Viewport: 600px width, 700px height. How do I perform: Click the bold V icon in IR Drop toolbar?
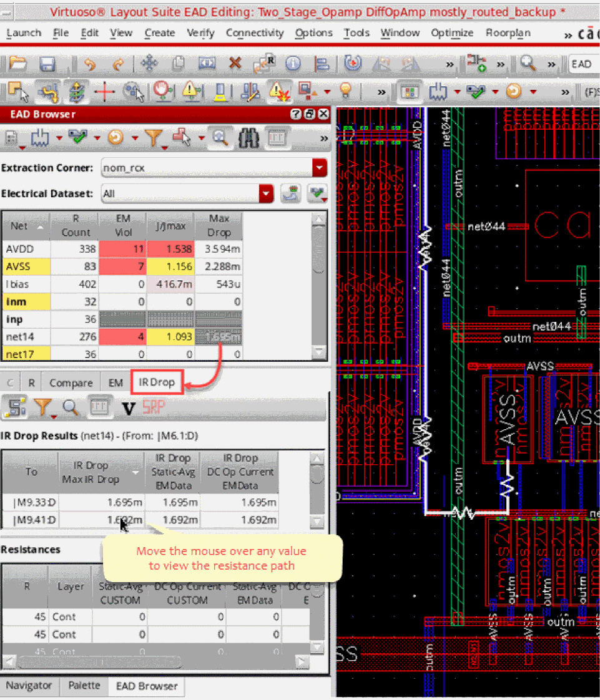(x=129, y=409)
